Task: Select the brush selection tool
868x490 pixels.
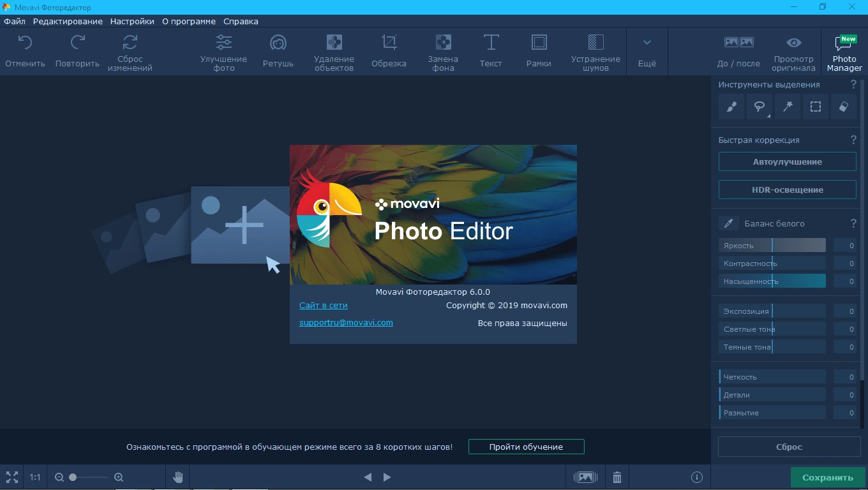Action: [x=731, y=107]
